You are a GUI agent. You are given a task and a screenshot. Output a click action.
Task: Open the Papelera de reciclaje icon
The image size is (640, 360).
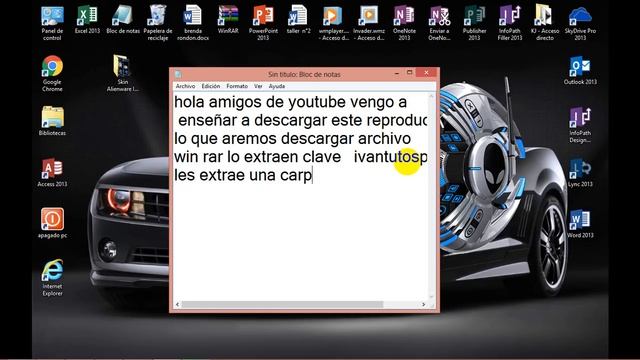(158, 23)
